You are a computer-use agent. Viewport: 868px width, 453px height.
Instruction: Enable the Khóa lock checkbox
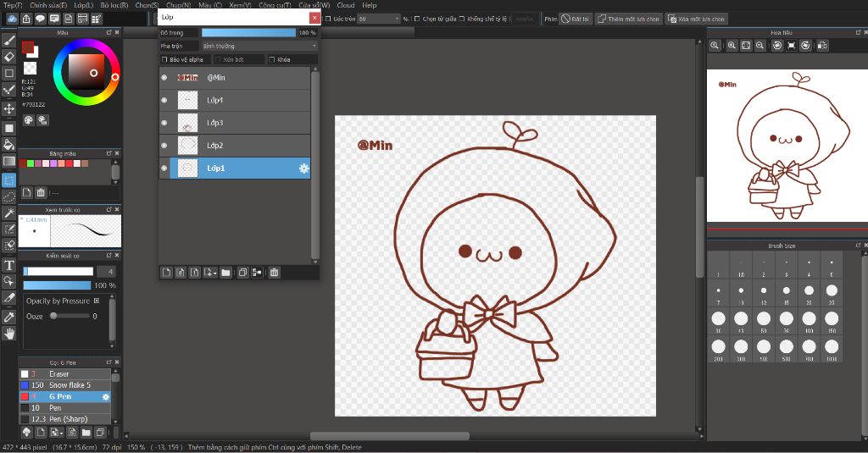tap(272, 59)
